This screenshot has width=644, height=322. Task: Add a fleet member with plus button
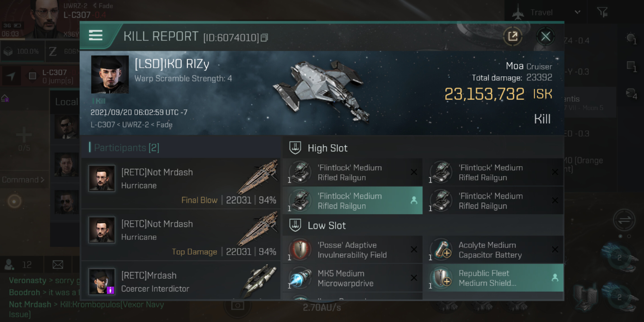pos(24,135)
